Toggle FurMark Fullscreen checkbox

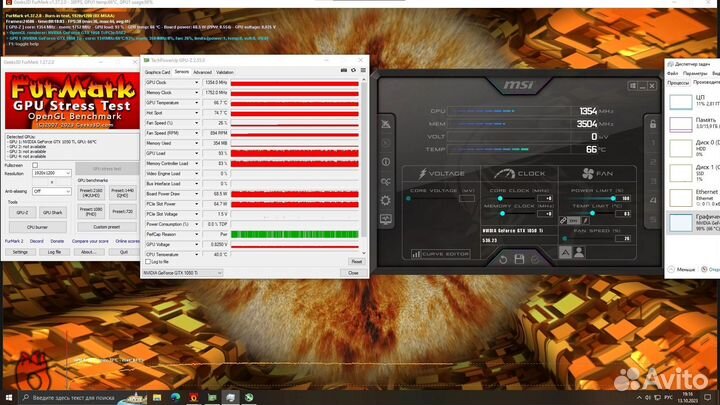[35, 165]
